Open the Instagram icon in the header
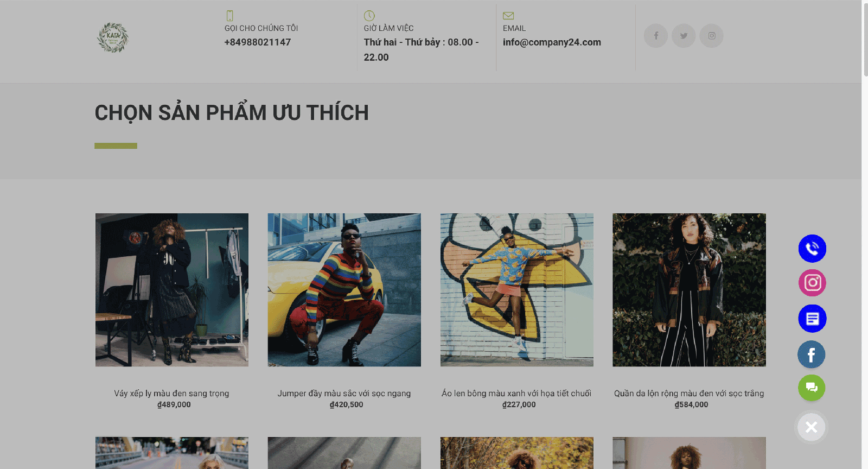Screen dimensions: 868x469 (x=711, y=36)
